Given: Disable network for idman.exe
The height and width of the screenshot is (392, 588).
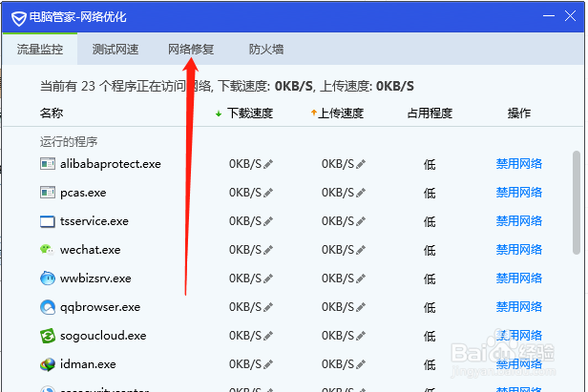Looking at the screenshot, I should pos(519,364).
